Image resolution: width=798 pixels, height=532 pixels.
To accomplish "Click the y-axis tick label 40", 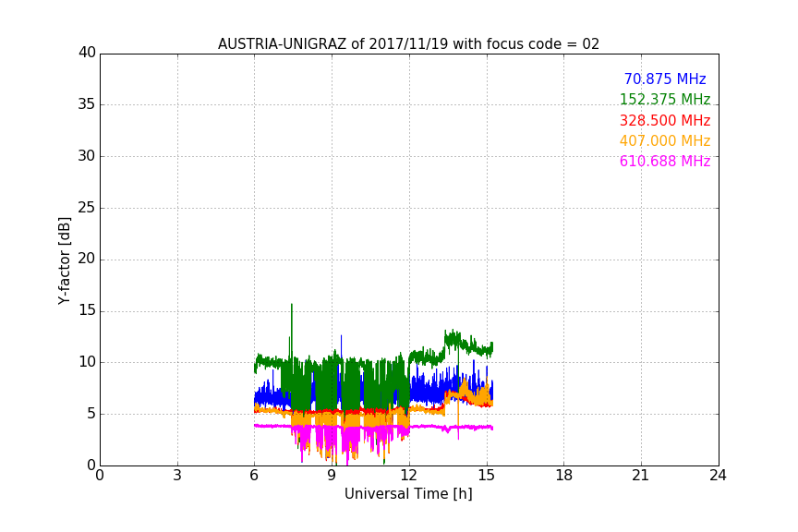I will (87, 53).
